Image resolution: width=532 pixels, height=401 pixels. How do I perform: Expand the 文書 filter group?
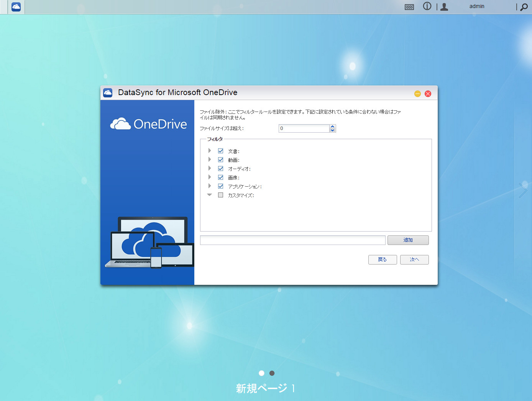coord(210,151)
